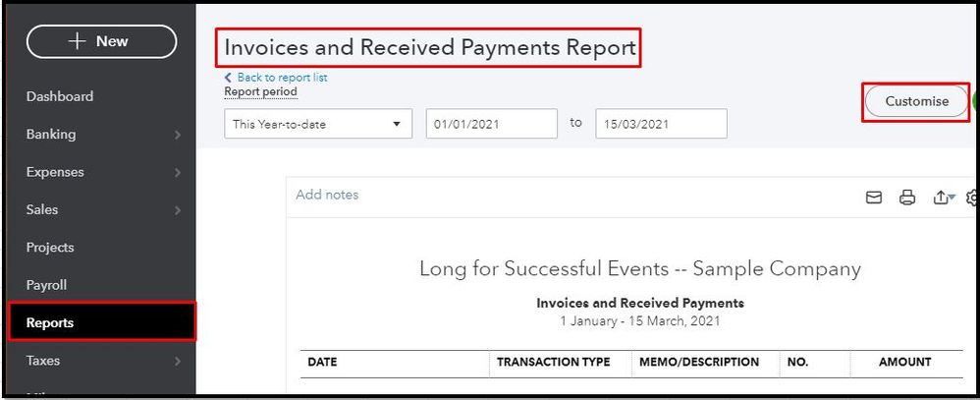
Task: Click the + New button
Action: [x=101, y=41]
